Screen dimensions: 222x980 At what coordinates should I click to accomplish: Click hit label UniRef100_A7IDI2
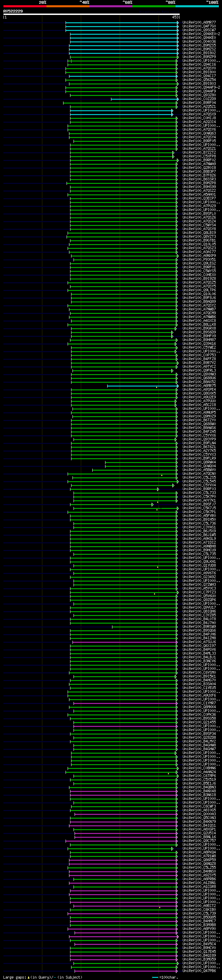pyautogui.click(x=199, y=543)
